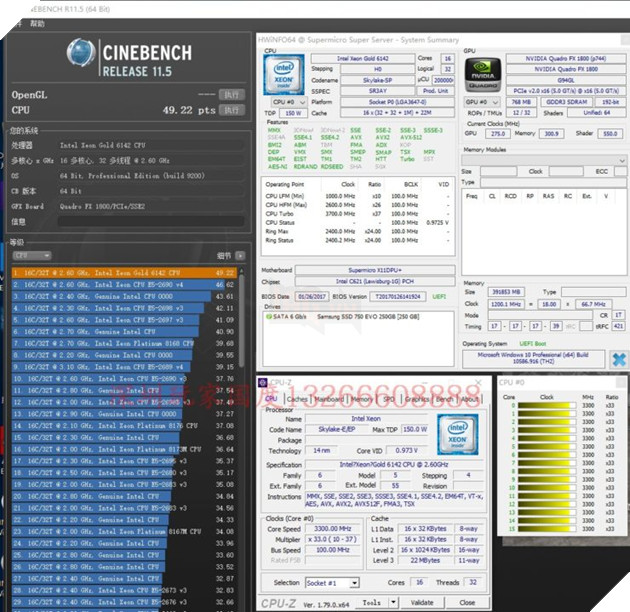Click the NVIDIA Quadro FX 1800 (p744) field
630x612 pixels.
[566, 59]
